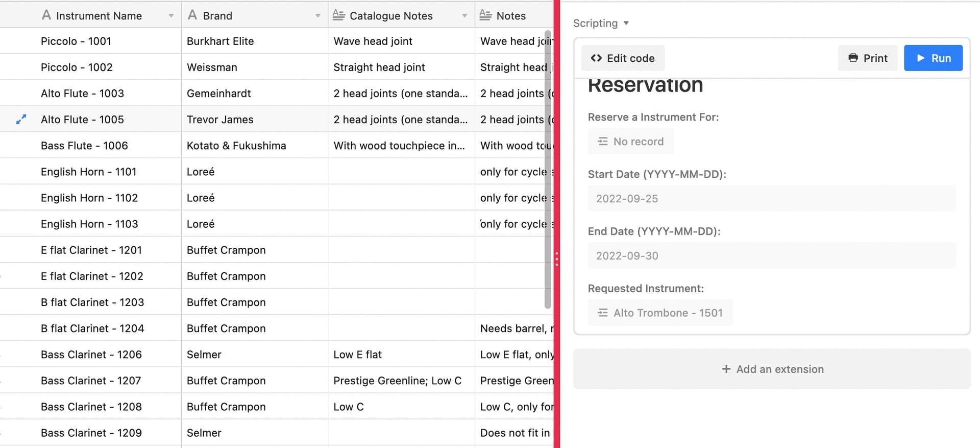The width and height of the screenshot is (980, 448).
Task: Open Instrument Name column dropdown arrow
Action: point(171,16)
